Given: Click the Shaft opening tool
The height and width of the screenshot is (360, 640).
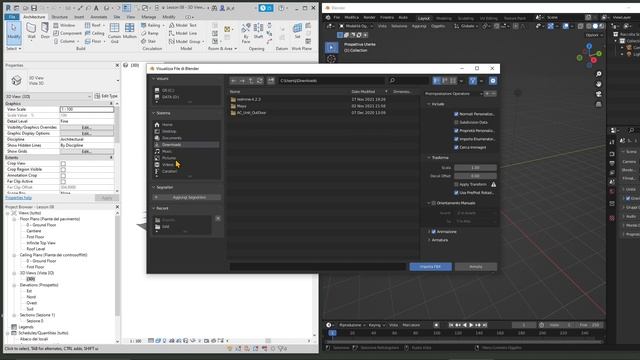Looking at the screenshot, I should (258, 31).
